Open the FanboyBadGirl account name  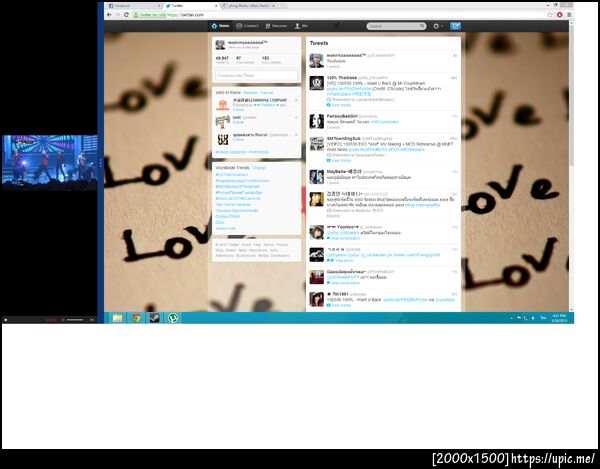click(342, 116)
